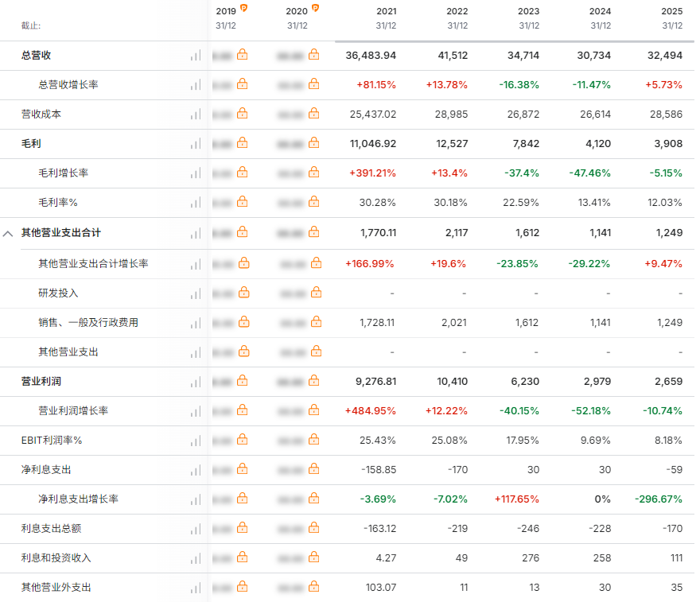This screenshot has width=700, height=602.
Task: Click the chart icon beside 研发投入
Action: coord(195,293)
